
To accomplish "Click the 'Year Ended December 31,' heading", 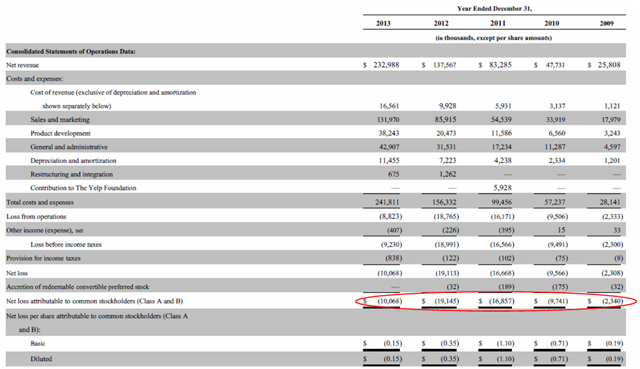I will point(494,9).
